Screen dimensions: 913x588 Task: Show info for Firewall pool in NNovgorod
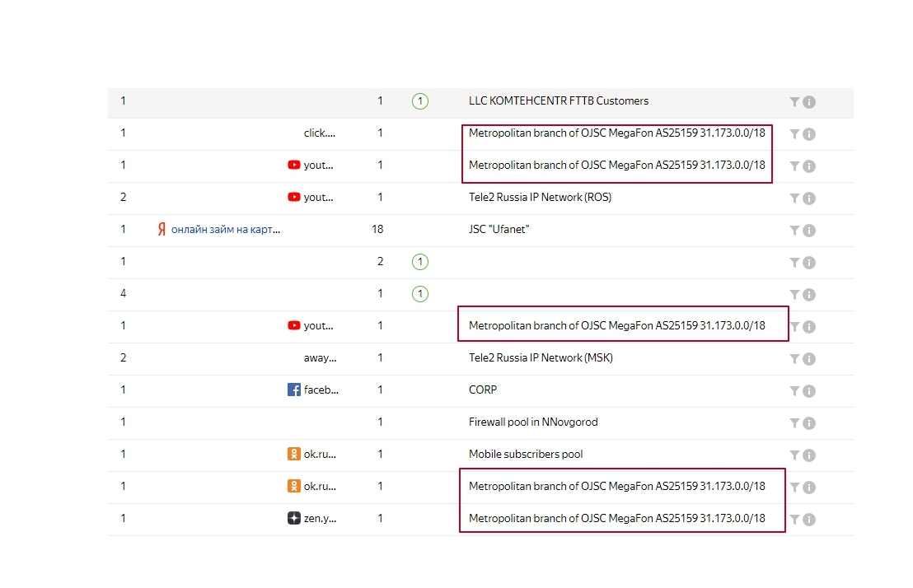809,423
